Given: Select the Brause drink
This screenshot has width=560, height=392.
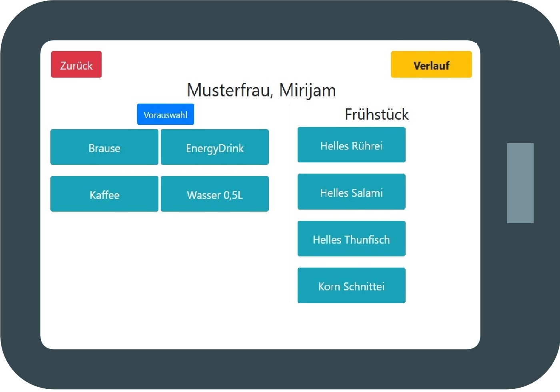Looking at the screenshot, I should click(104, 148).
